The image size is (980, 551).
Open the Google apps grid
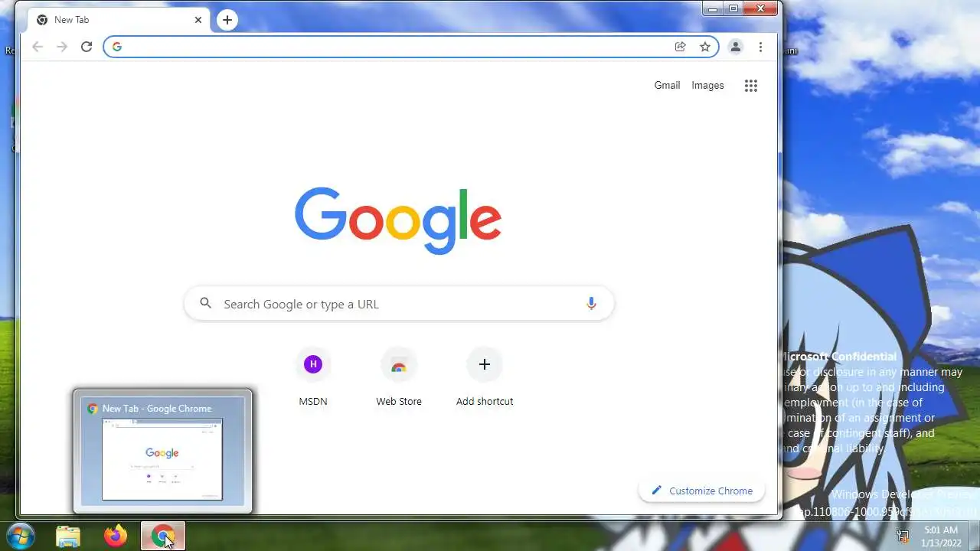(x=751, y=86)
